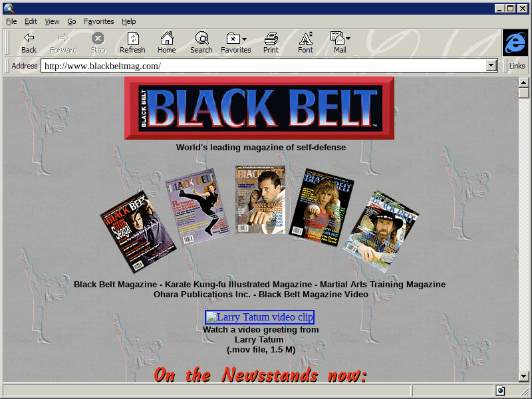
Task: Click the Larry Tatum video clip link
Action: 259,317
